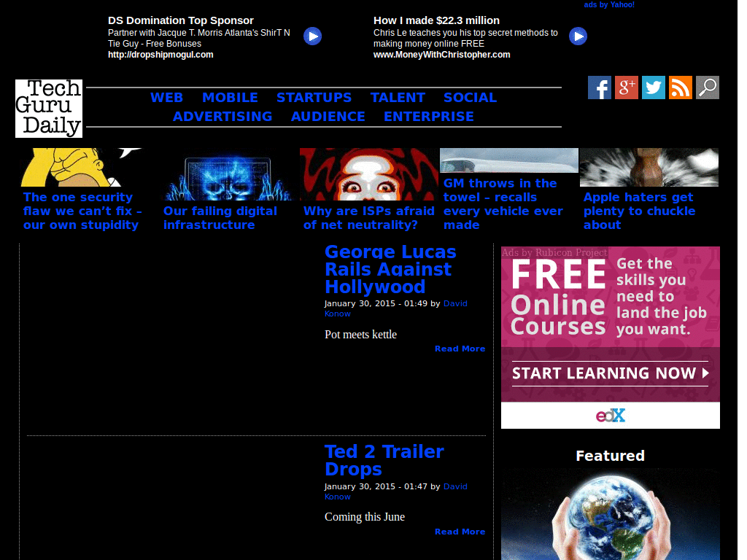Open the Twitter bird icon
747x560 pixels.
(654, 87)
